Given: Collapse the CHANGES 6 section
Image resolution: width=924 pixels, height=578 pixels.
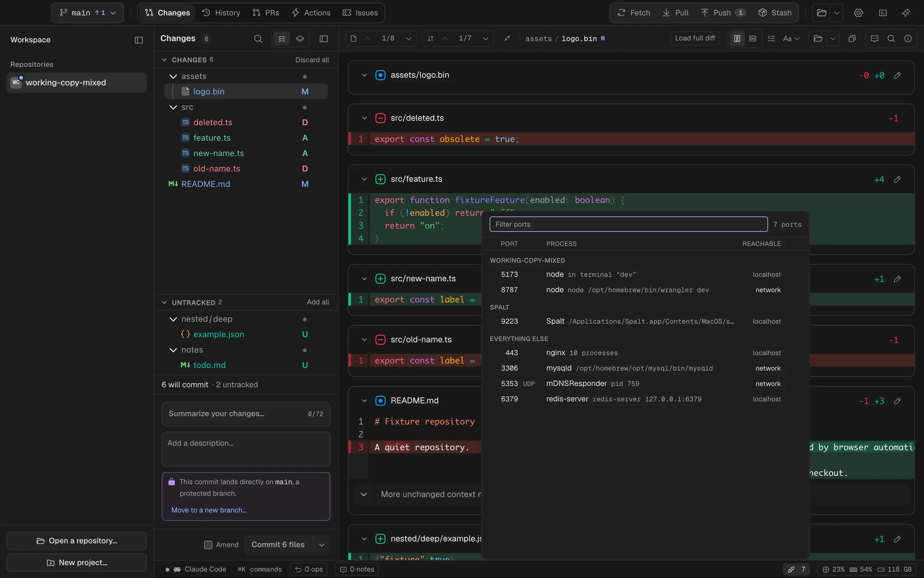Looking at the screenshot, I should click(164, 60).
